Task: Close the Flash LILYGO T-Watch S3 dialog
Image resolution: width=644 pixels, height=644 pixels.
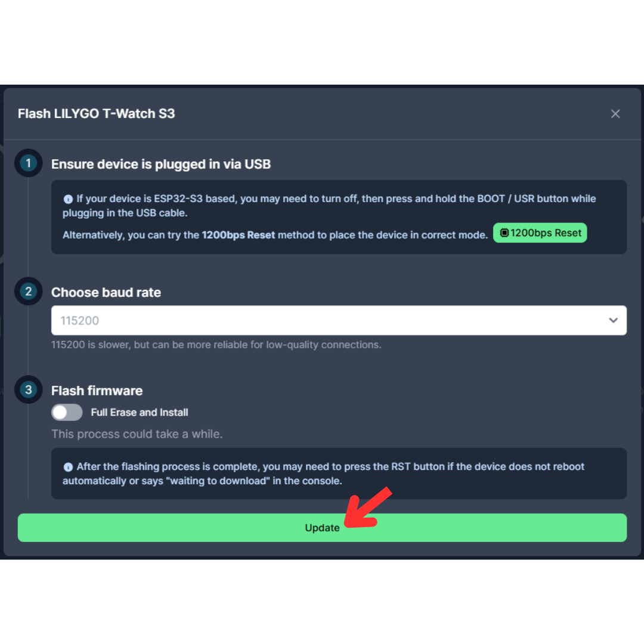Action: pyautogui.click(x=615, y=114)
